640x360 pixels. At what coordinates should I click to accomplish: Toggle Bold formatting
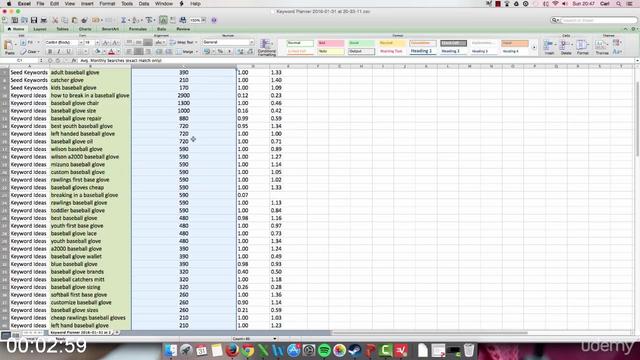coord(50,52)
